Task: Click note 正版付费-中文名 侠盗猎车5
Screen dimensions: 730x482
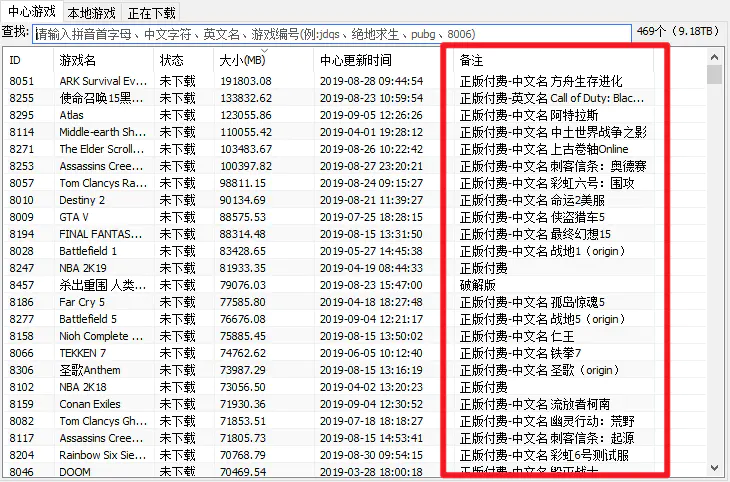Action: [532, 217]
